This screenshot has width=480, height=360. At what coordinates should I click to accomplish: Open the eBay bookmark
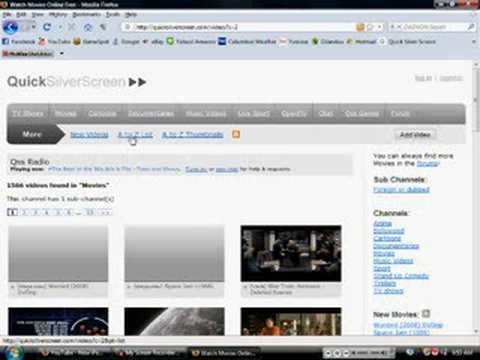pyautogui.click(x=153, y=42)
